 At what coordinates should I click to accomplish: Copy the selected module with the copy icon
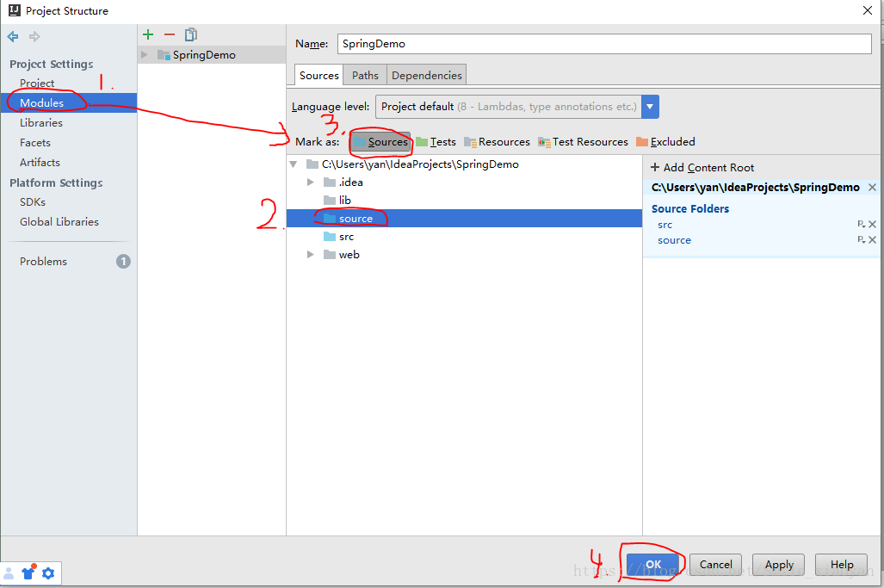click(191, 34)
